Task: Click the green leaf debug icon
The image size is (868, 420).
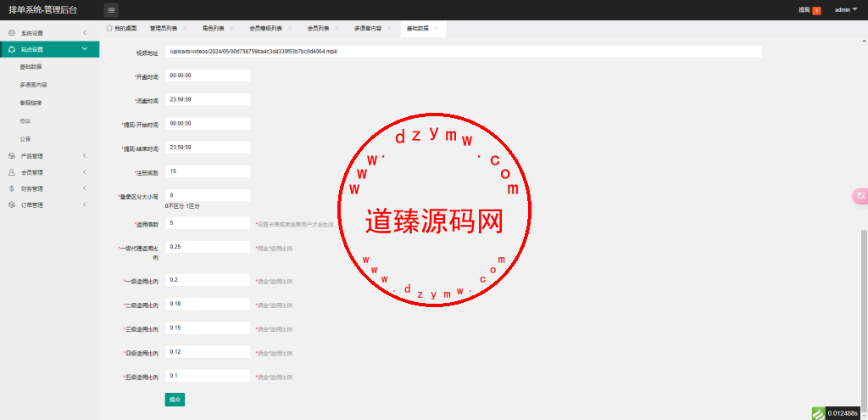Action: (x=818, y=413)
